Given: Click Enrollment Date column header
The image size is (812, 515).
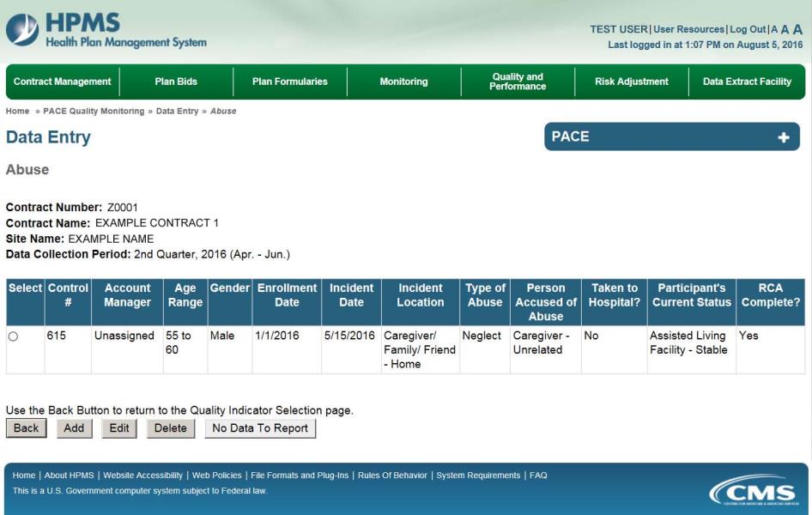Looking at the screenshot, I should tap(287, 302).
